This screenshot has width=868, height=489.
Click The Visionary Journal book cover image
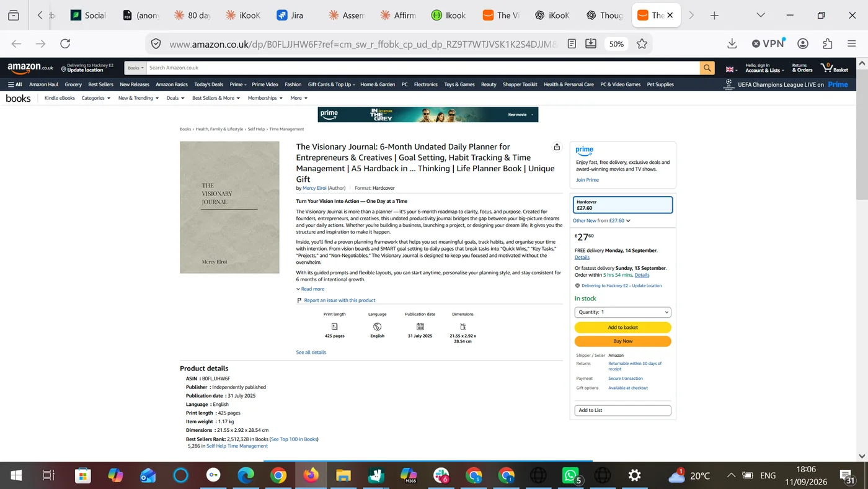[x=229, y=207]
